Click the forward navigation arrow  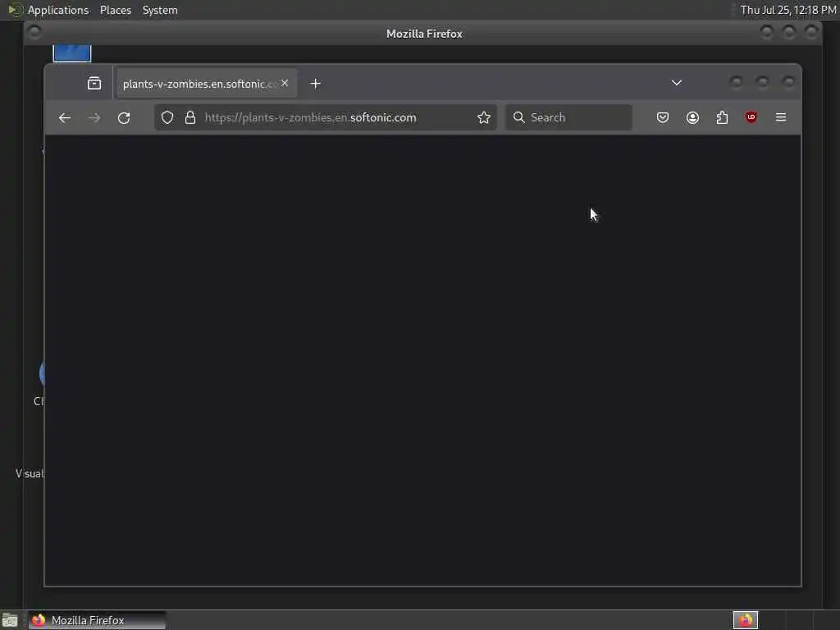click(x=94, y=118)
